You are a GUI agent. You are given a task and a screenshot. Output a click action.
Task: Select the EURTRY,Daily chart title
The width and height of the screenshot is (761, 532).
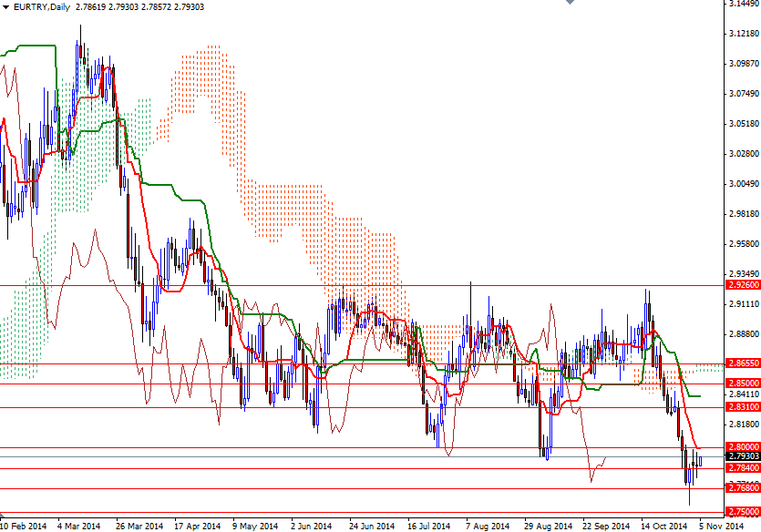click(x=41, y=6)
